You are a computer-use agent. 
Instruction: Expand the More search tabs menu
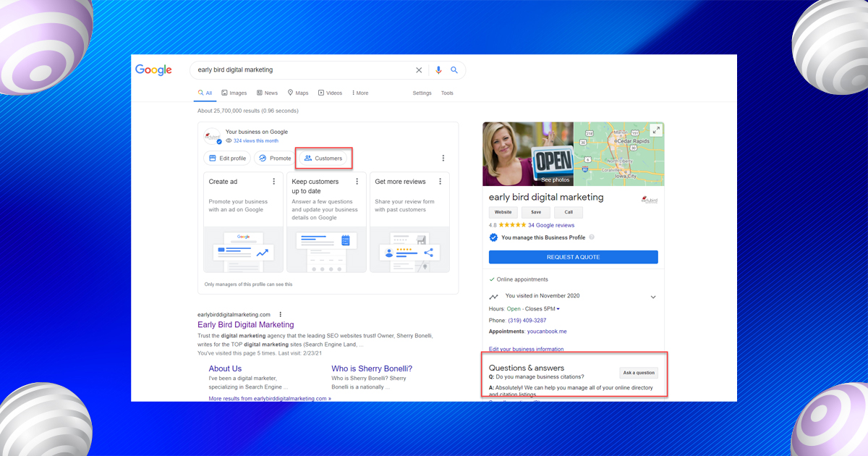pos(360,93)
